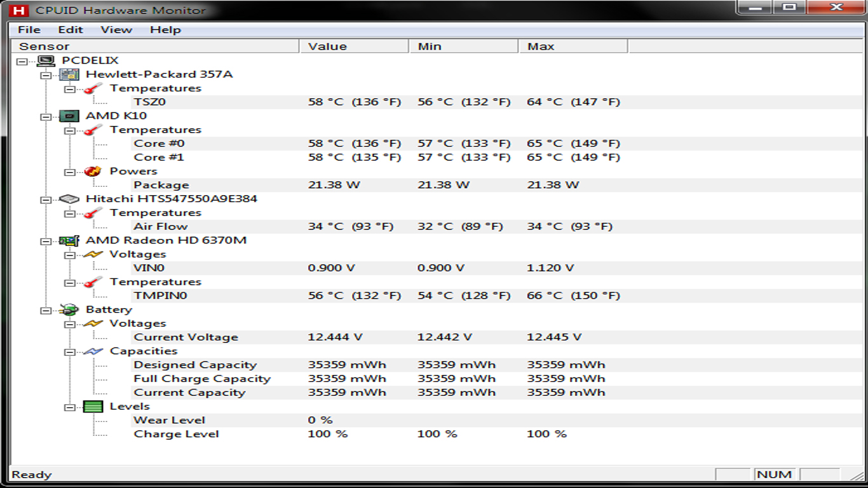Collapse the Levels group
The width and height of the screenshot is (868, 488).
(70, 407)
